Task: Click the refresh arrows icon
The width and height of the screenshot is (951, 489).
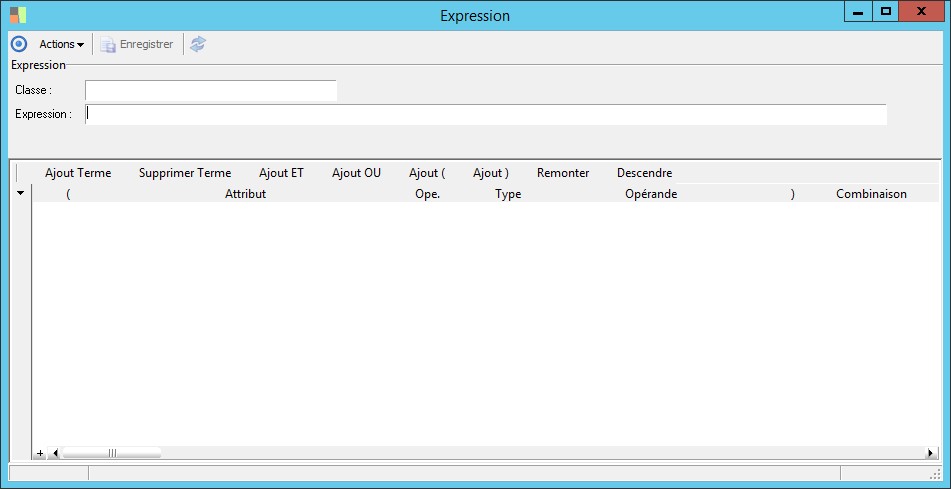Action: pyautogui.click(x=198, y=44)
